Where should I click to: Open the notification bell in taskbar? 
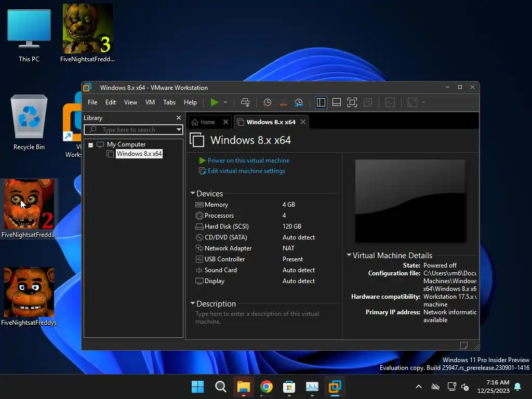pos(518,387)
